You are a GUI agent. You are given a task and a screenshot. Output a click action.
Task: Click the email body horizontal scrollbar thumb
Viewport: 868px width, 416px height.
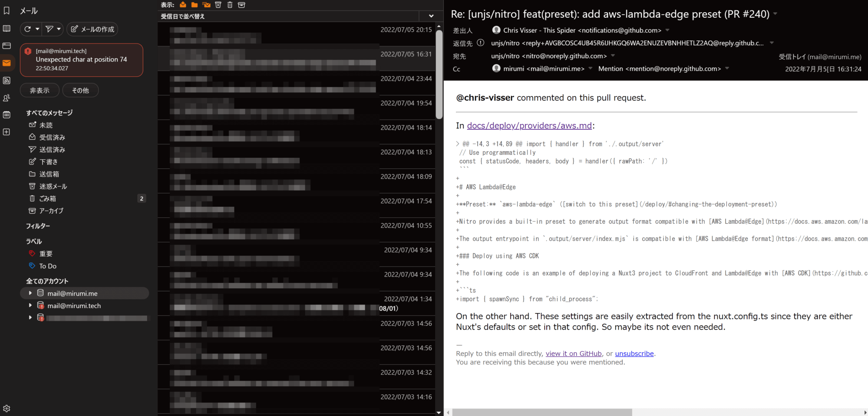tap(542, 412)
